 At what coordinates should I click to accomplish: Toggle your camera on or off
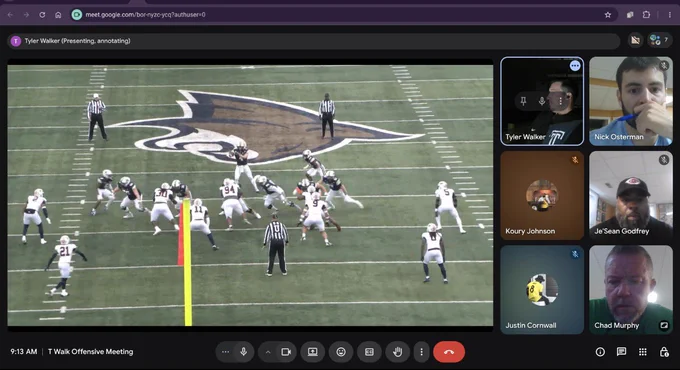(286, 352)
